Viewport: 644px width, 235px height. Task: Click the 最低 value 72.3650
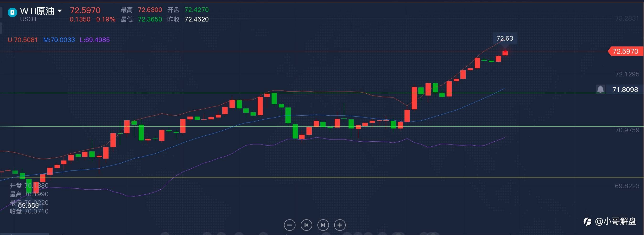[x=150, y=19]
